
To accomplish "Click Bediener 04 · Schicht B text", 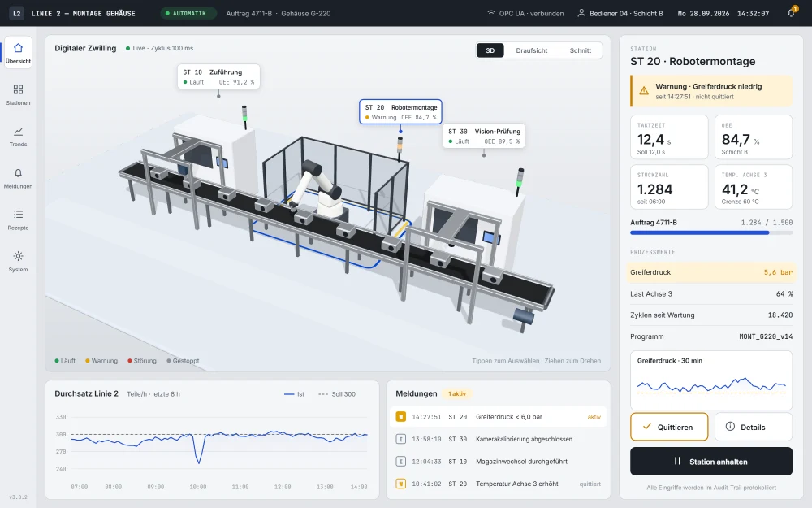I will (x=626, y=14).
